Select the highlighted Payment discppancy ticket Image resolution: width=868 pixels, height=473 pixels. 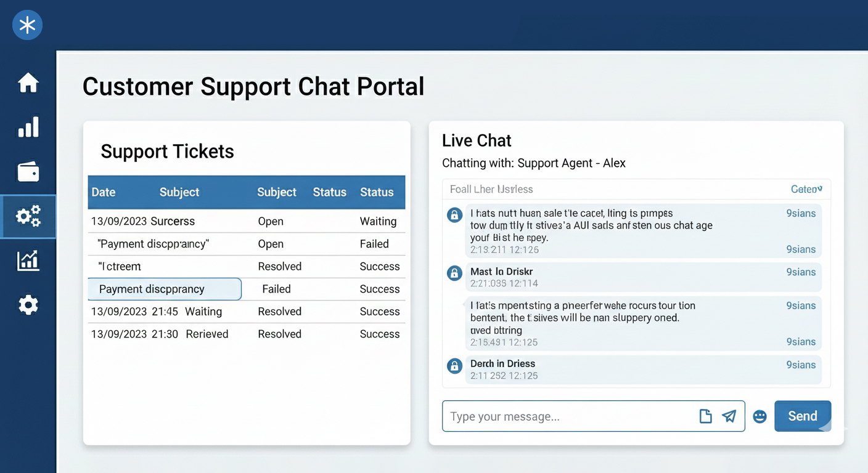pos(164,289)
